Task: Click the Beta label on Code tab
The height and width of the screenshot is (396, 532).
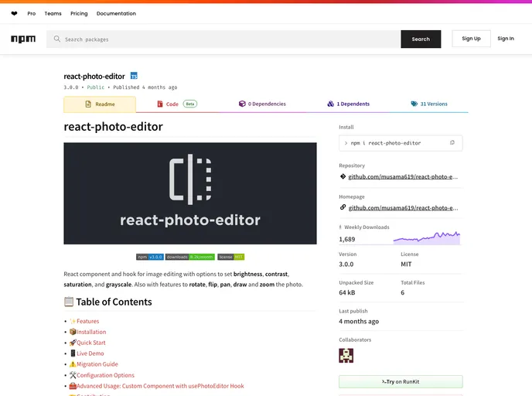Action: (190, 104)
